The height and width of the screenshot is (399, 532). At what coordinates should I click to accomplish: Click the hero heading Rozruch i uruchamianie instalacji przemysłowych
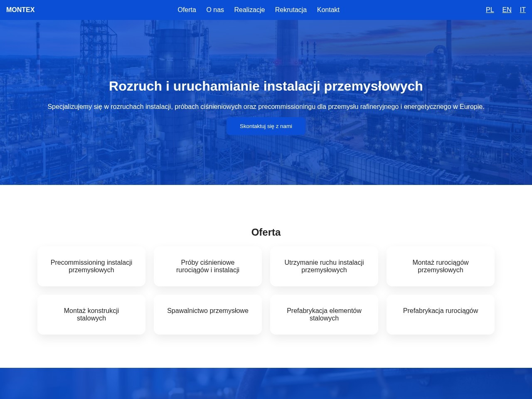(x=266, y=86)
